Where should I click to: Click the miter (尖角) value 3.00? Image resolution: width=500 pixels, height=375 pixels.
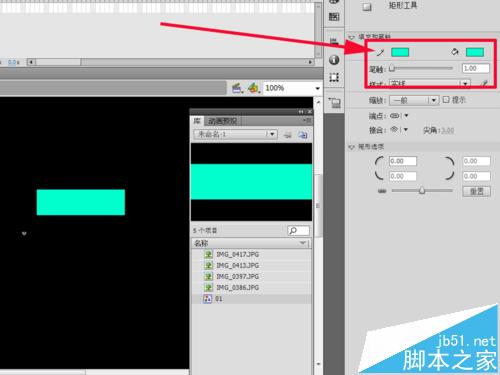click(x=447, y=130)
